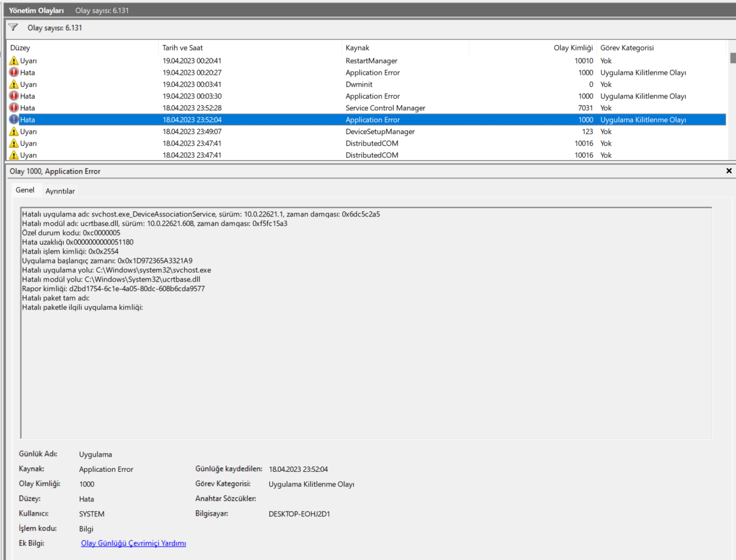736x560 pixels.
Task: Click warning icon of RestartManager row
Action: click(x=14, y=61)
